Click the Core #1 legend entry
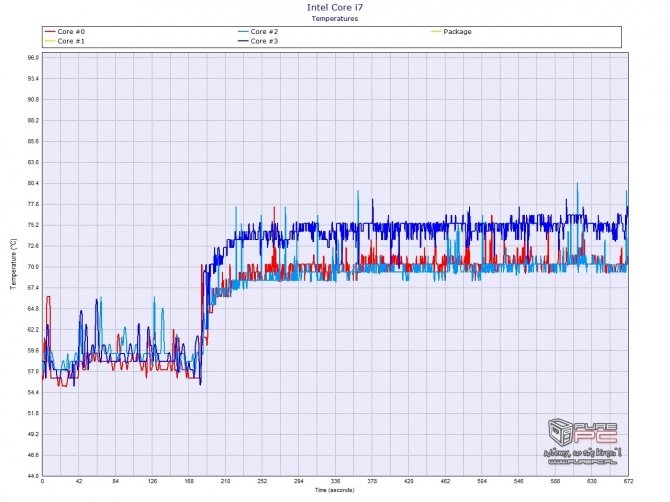The image size is (670, 502). (65, 41)
